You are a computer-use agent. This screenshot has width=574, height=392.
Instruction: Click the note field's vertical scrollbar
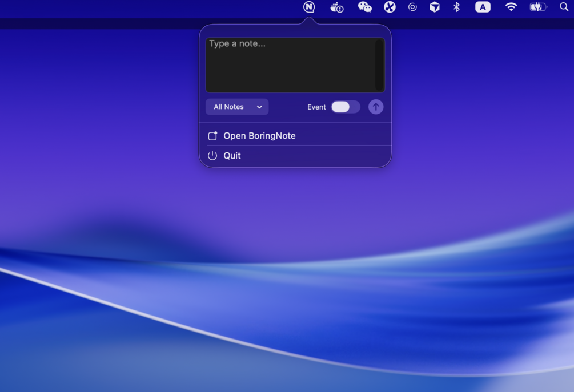[x=379, y=65]
